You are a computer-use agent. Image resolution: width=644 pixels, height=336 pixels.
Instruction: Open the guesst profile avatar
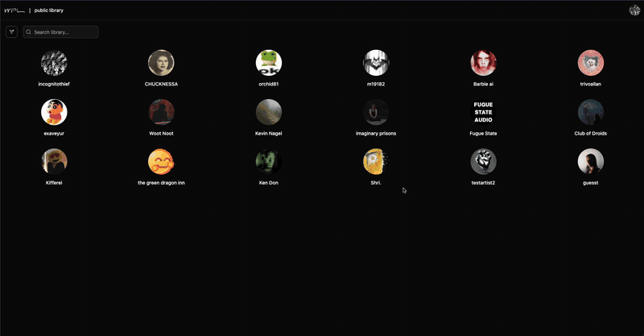[591, 161]
